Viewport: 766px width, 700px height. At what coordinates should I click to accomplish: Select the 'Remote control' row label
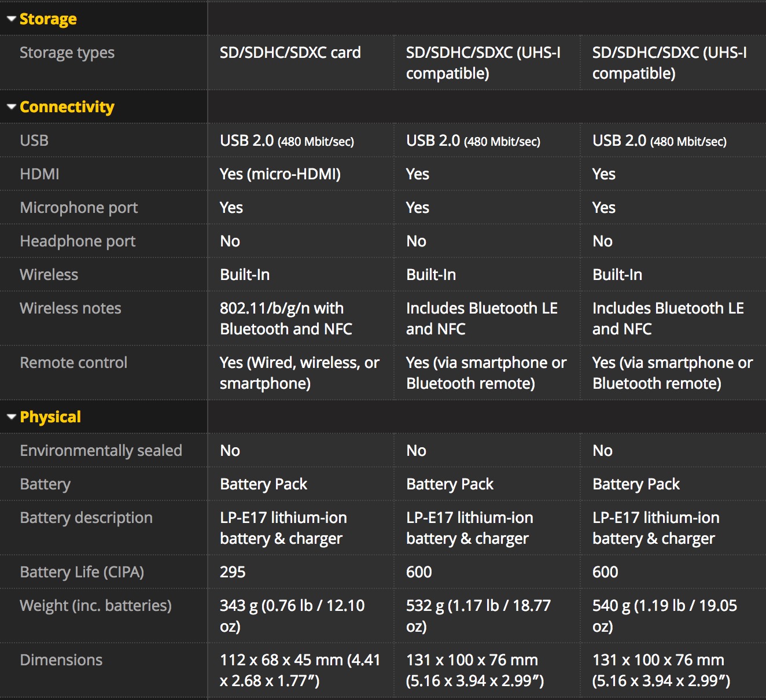(x=73, y=363)
